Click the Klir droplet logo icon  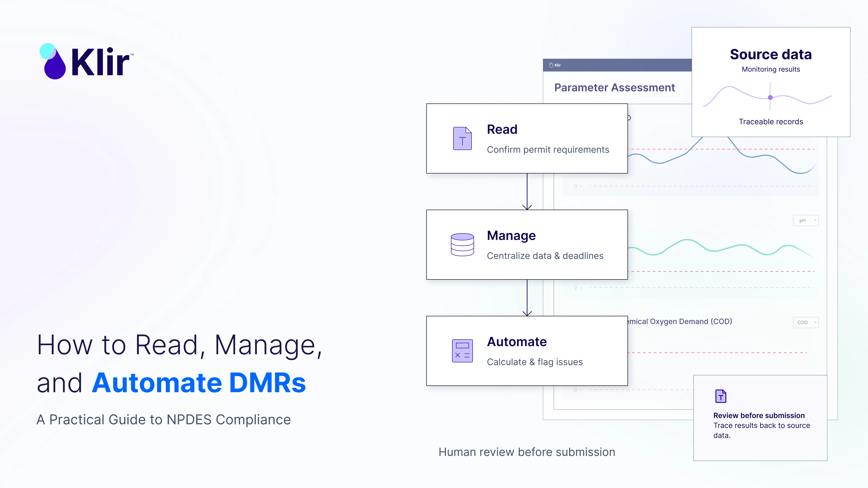click(x=53, y=61)
